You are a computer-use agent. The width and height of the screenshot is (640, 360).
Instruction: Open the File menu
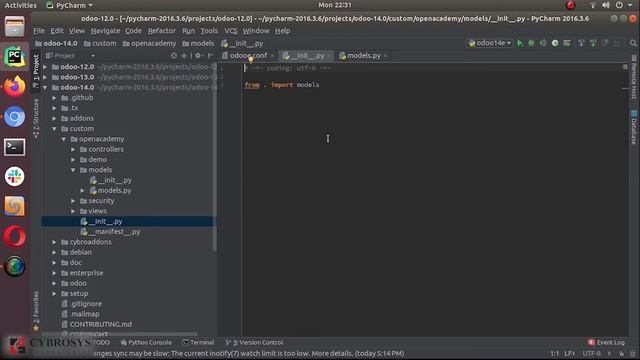point(39,31)
